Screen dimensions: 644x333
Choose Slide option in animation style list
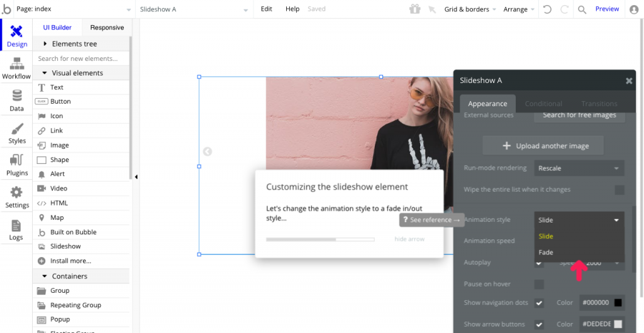click(579, 237)
